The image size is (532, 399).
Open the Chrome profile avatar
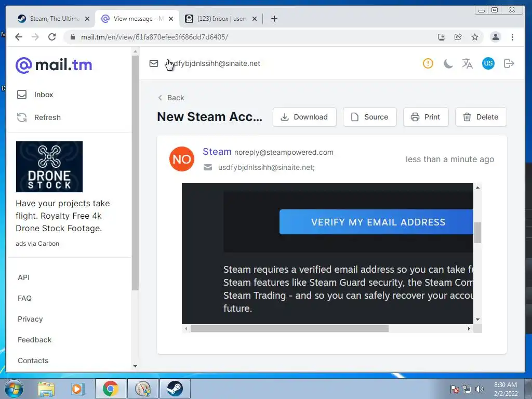pos(495,37)
